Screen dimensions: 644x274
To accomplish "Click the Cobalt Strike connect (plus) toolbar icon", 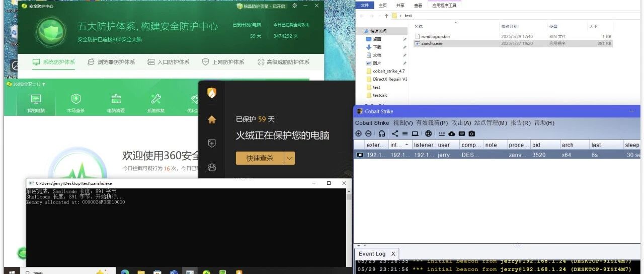I will (x=359, y=133).
